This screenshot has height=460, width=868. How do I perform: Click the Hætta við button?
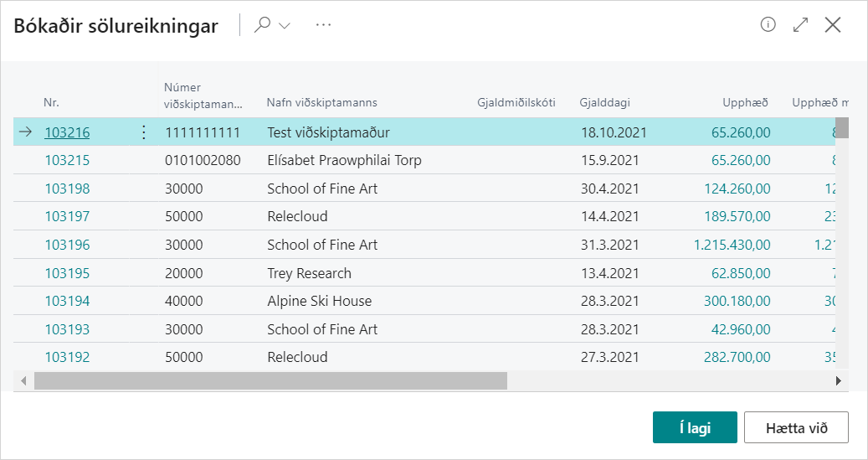[796, 427]
